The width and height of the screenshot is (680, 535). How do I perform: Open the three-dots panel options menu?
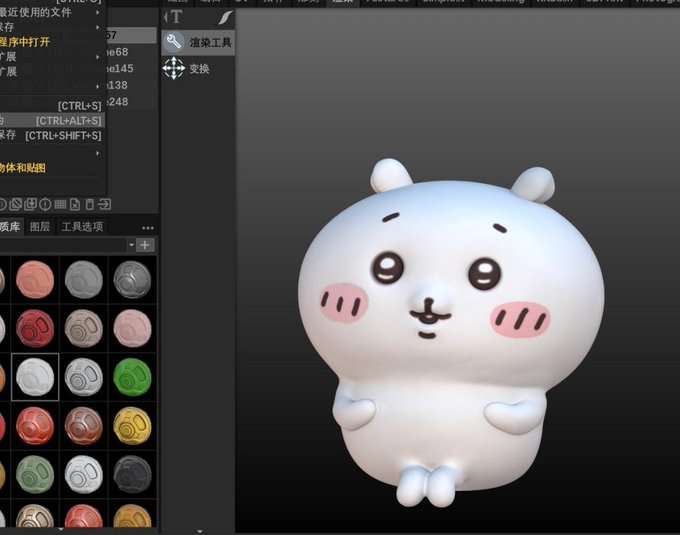148,228
